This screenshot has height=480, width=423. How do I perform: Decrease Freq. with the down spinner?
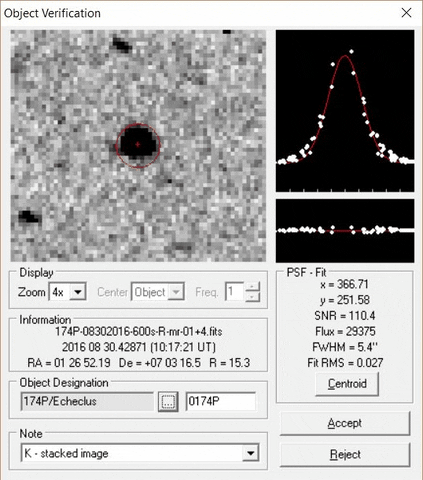click(x=253, y=296)
